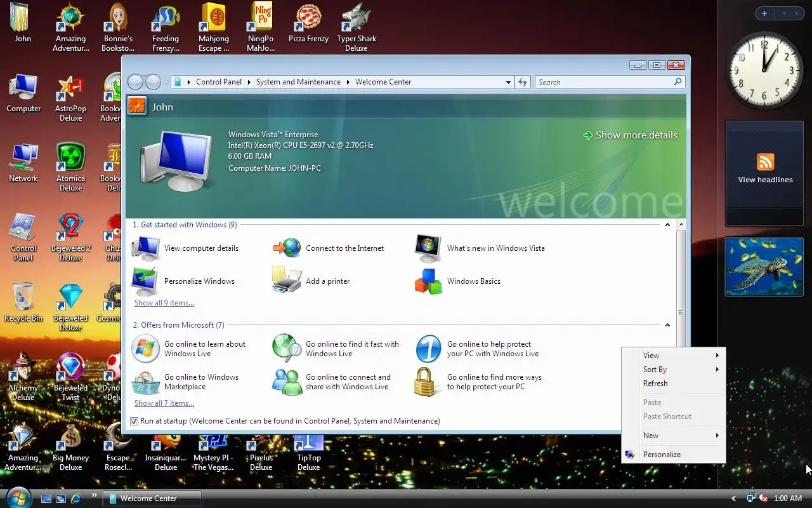
Task: Open 'find more ways to help protect your PC'
Action: pos(478,382)
